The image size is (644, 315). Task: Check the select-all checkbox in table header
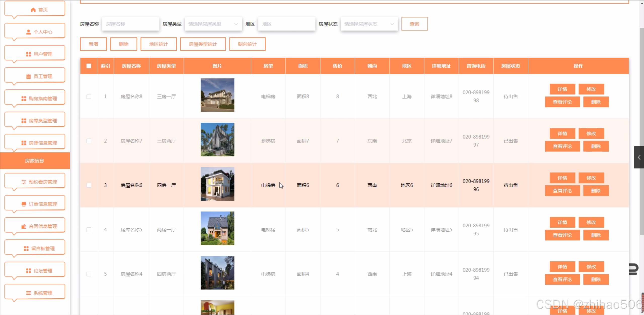click(89, 66)
